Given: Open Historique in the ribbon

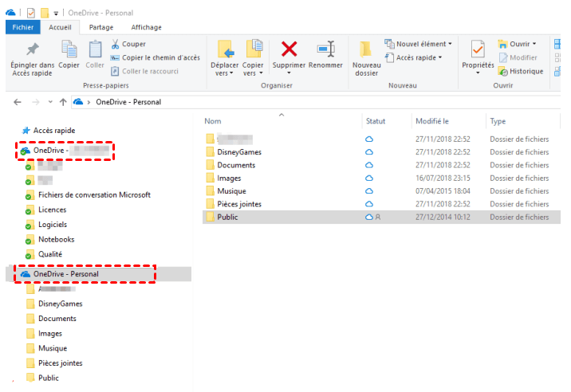Looking at the screenshot, I should coord(521,72).
